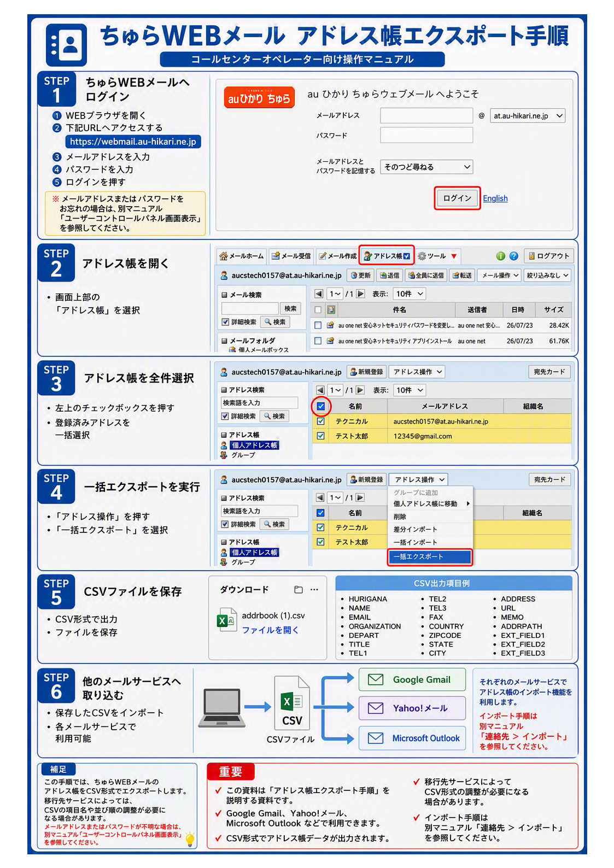The width and height of the screenshot is (614, 868).
Task: Uncheck the テクニカル row checkbox in Step 4
Action: (321, 527)
